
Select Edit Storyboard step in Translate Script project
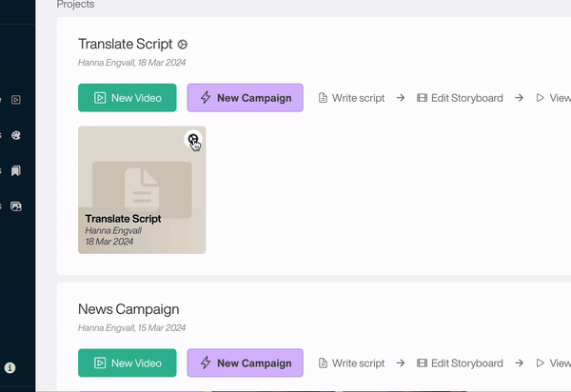pyautogui.click(x=460, y=98)
